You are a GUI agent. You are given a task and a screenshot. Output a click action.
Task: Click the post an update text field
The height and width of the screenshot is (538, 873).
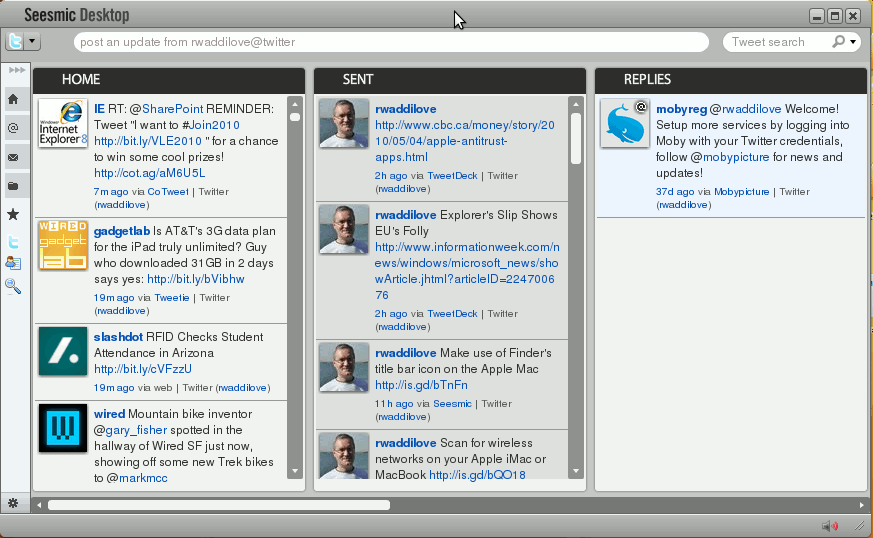390,42
